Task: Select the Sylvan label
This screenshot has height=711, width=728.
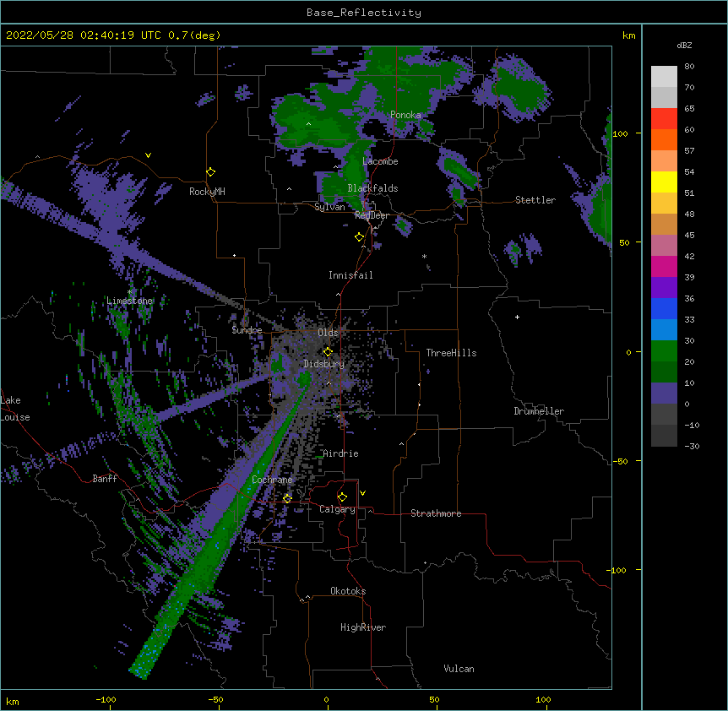Action: tap(329, 207)
